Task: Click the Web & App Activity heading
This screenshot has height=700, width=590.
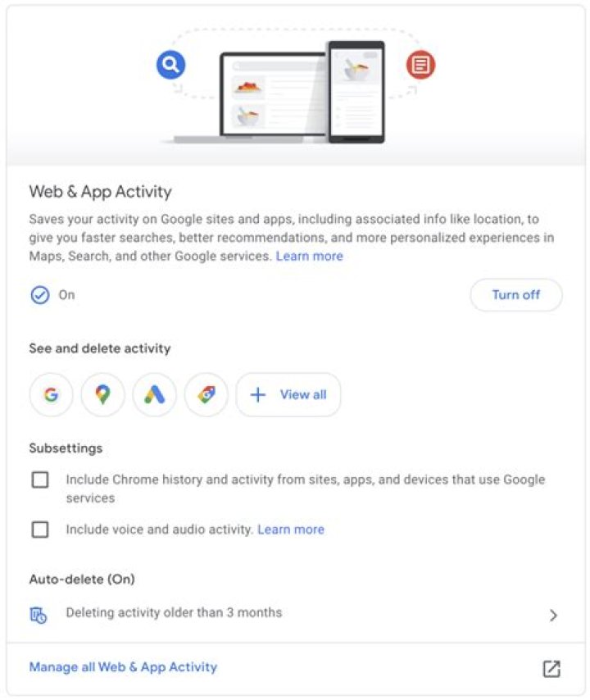Action: (x=101, y=192)
